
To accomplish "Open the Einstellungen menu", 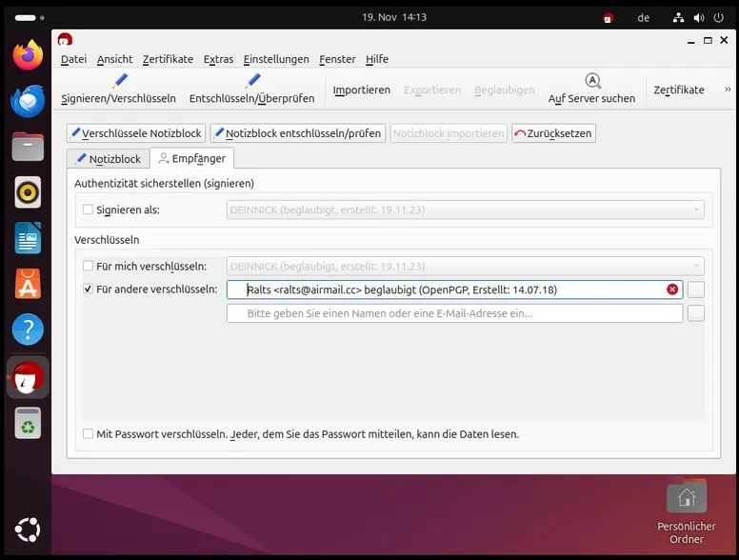I will coord(276,59).
